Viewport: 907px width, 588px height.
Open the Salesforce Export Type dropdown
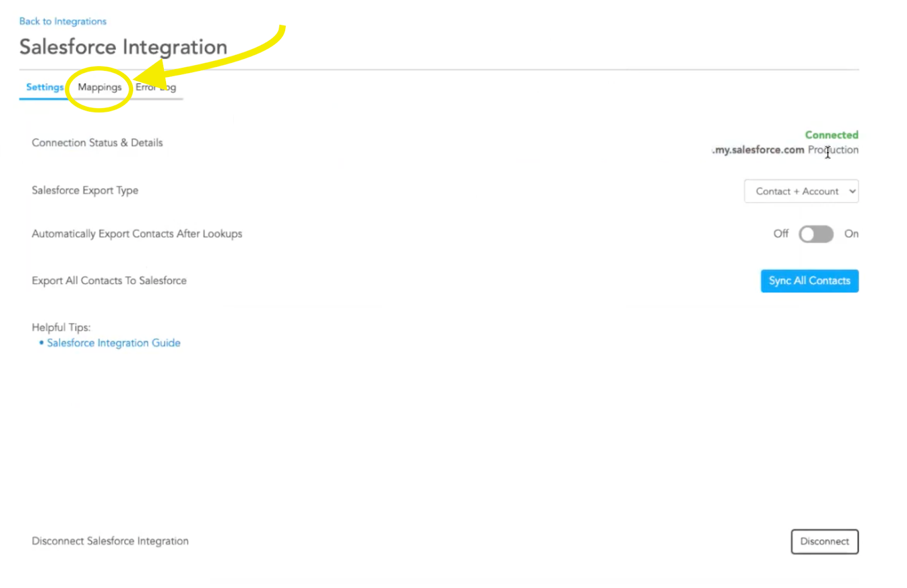click(x=801, y=191)
